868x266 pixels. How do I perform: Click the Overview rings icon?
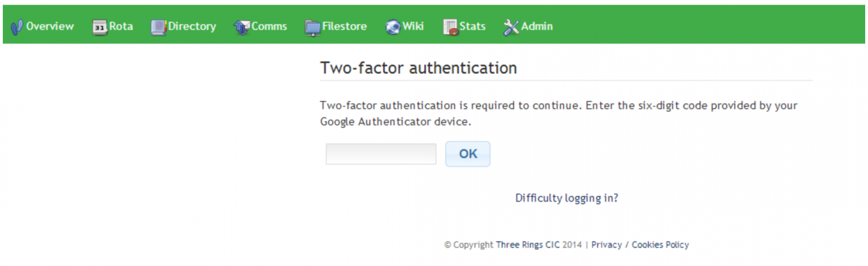(17, 27)
